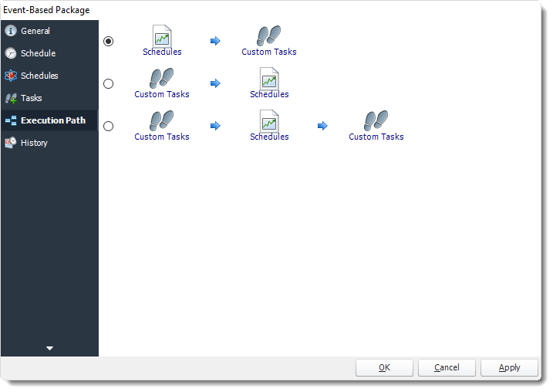Open the General section

49,31
